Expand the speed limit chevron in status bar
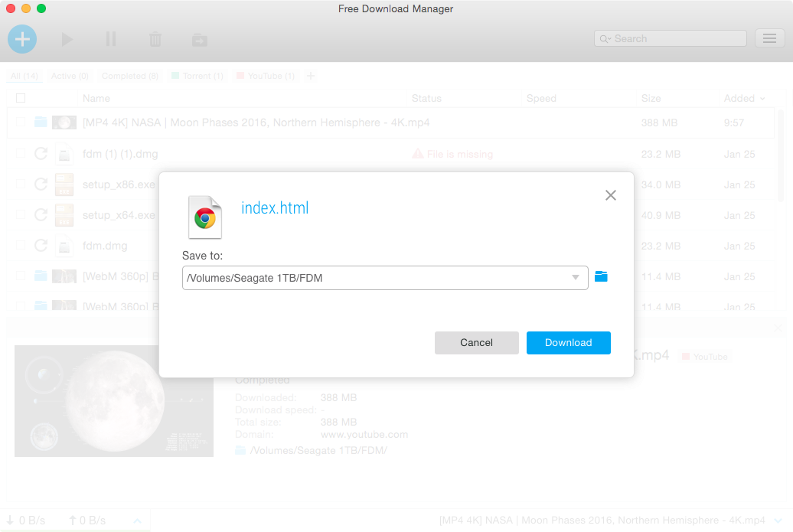 [x=137, y=521]
